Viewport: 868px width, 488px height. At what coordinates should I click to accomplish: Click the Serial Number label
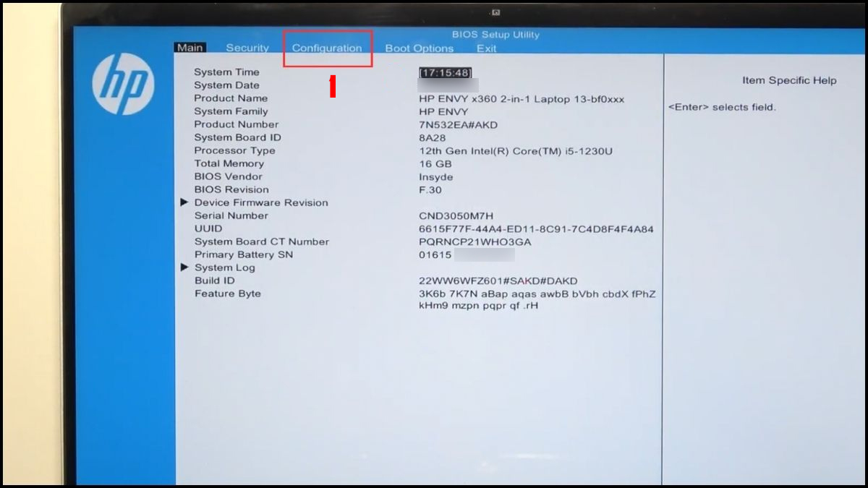point(231,215)
